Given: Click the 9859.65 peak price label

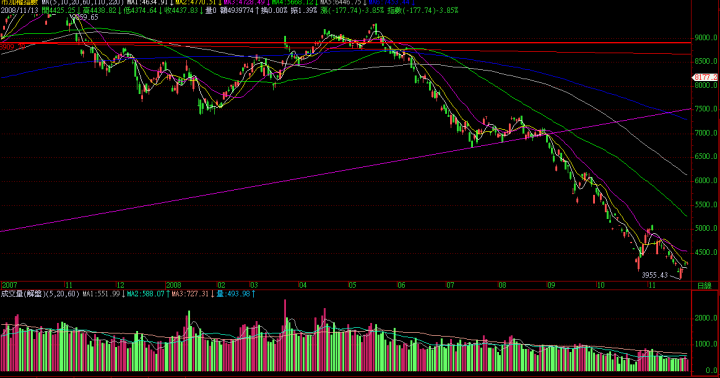Looking at the screenshot, I should [x=85, y=17].
